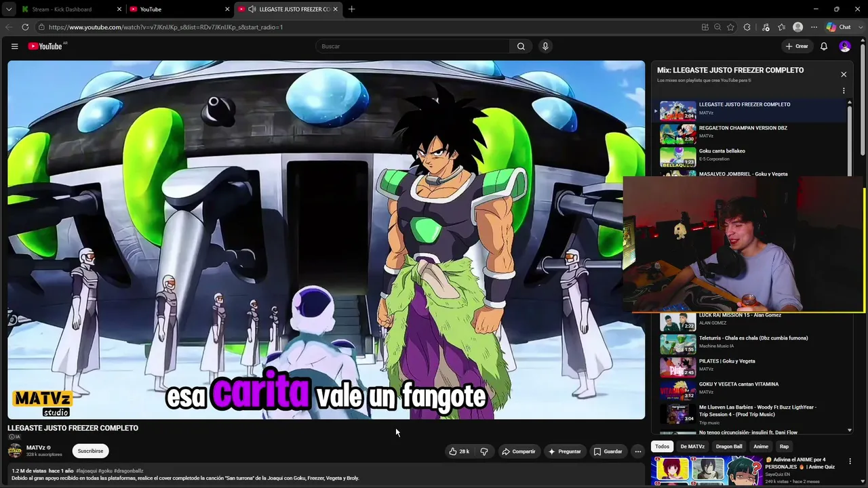
Task: Play LUCK RA MISSION 15 - Alan Gomez
Action: 749,321
